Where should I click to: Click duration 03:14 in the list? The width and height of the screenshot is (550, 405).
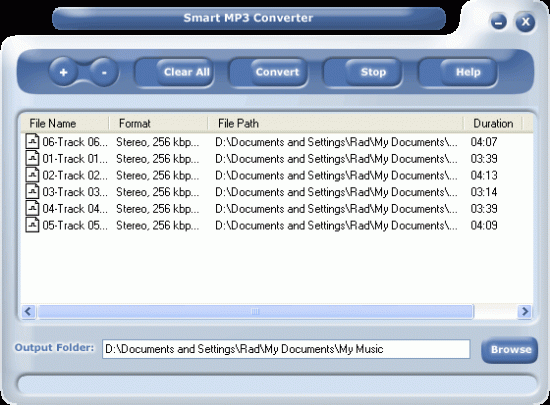(x=484, y=192)
